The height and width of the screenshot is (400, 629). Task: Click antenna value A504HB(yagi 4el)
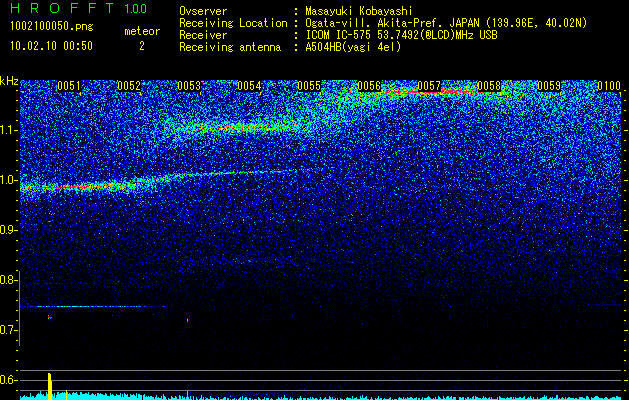pyautogui.click(x=353, y=47)
